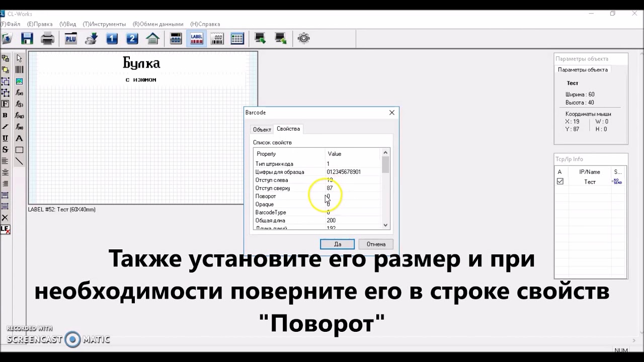644x362 pixels.
Task: Open the Правка menu
Action: pyautogui.click(x=40, y=24)
